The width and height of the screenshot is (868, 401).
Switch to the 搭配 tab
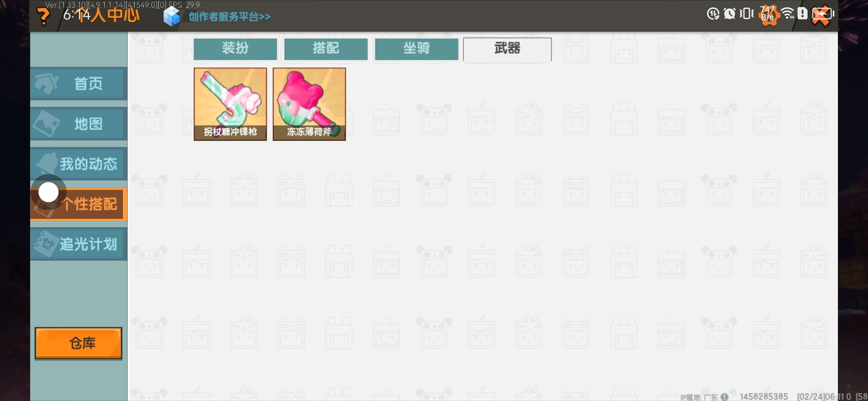(x=326, y=49)
